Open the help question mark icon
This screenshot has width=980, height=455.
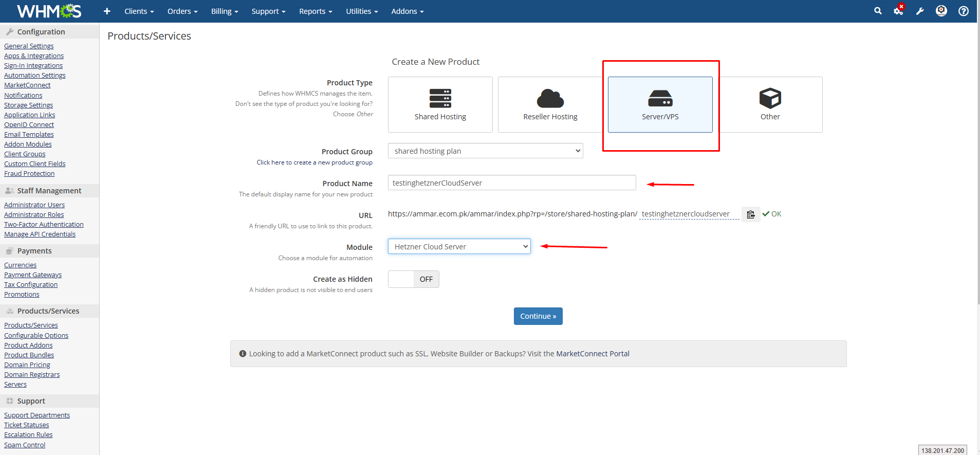coord(964,11)
